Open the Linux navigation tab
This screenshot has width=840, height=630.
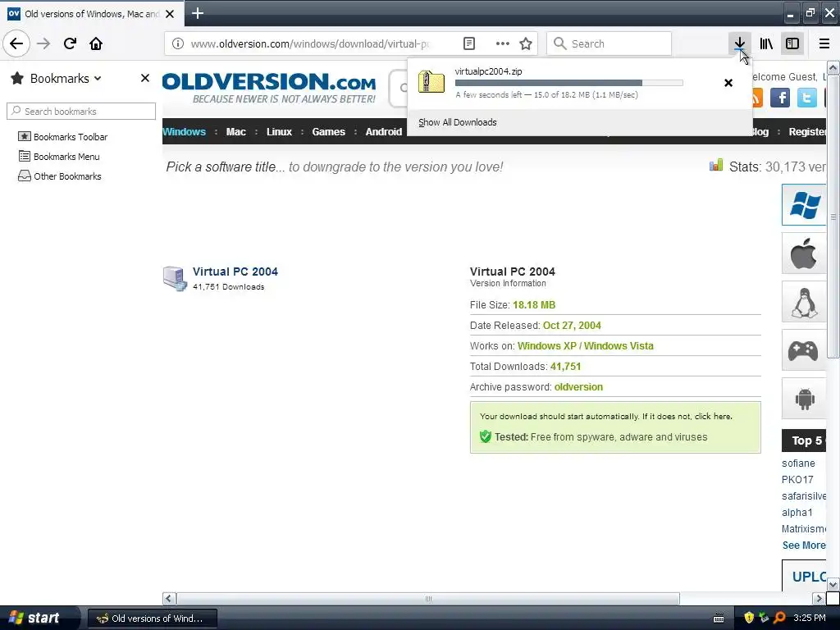(279, 132)
